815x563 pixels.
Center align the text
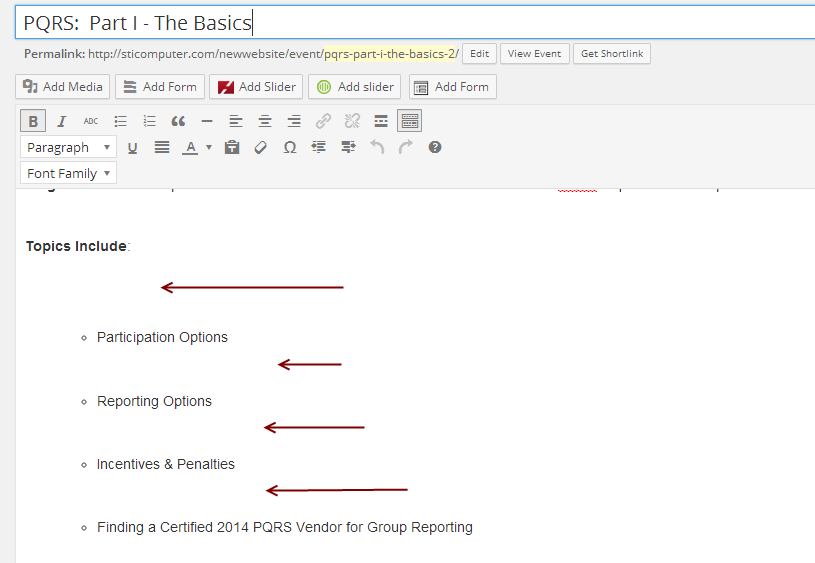click(x=265, y=121)
